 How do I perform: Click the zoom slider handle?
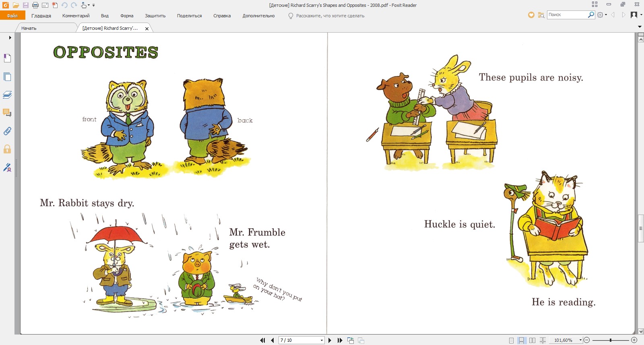click(611, 340)
